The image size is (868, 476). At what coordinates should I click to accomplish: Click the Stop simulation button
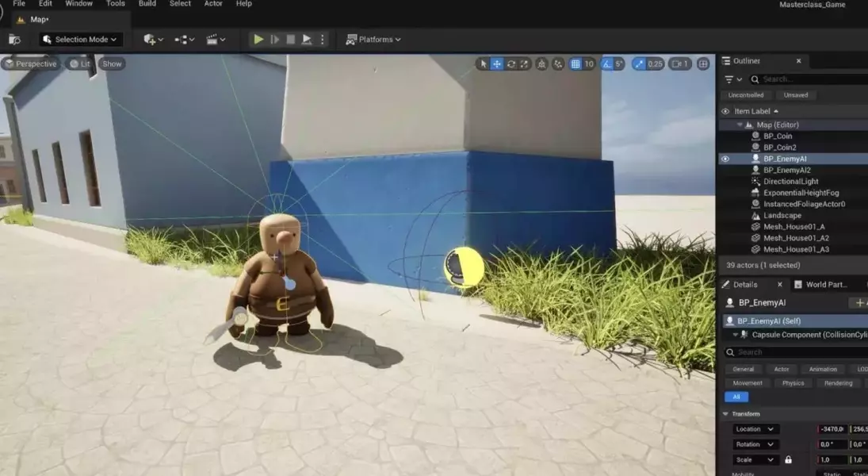(291, 40)
